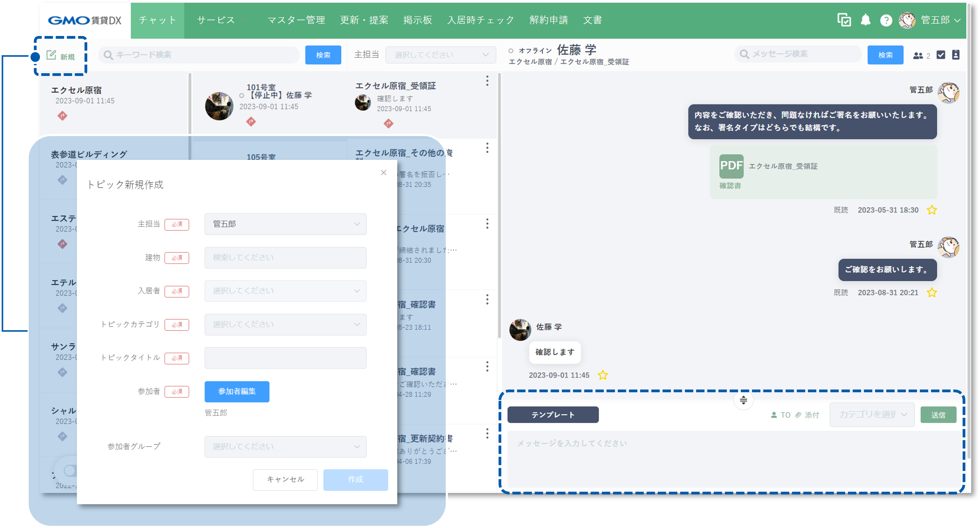The width and height of the screenshot is (980, 528).
Task: Star the 確認します message from 佐藤 学
Action: click(603, 375)
